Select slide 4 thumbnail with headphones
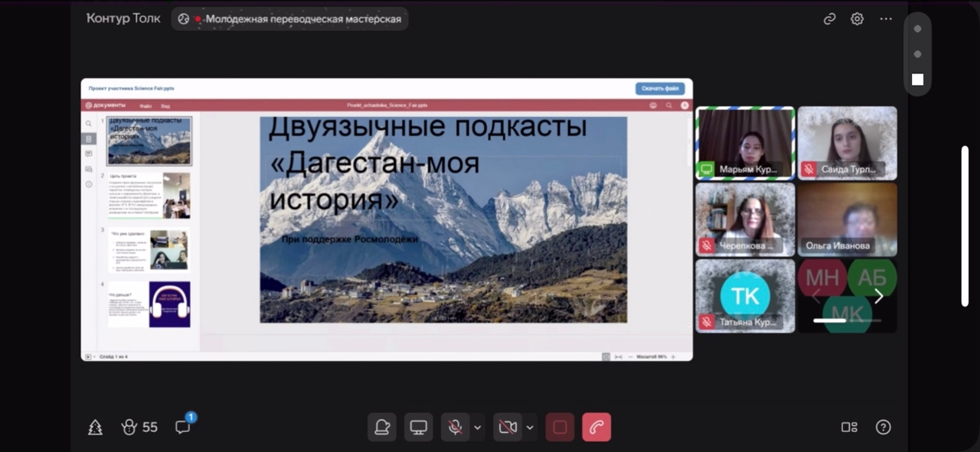The width and height of the screenshot is (980, 452). point(149,304)
